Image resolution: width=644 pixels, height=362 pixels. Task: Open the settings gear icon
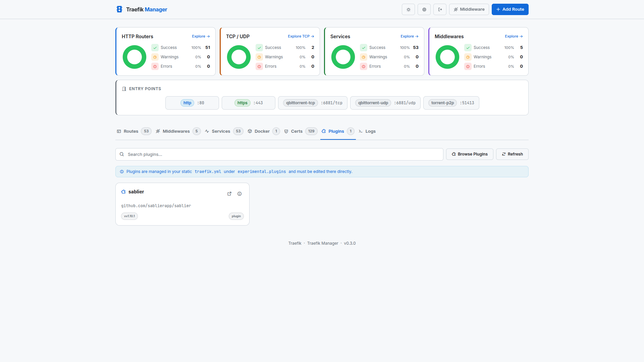click(424, 9)
